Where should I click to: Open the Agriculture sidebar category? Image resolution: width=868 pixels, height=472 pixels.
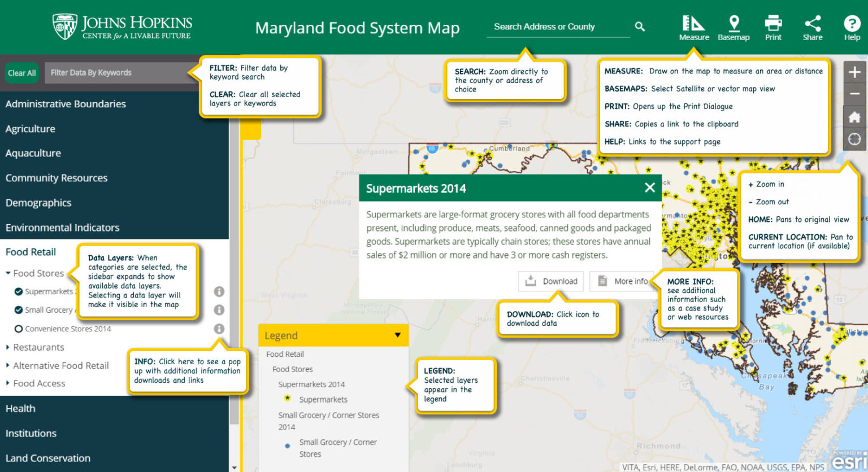click(30, 128)
